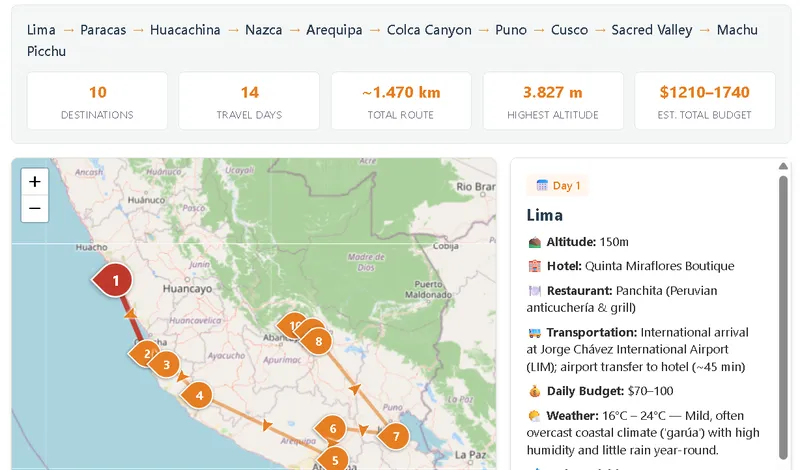Click the Altitude mountain icon
Screen dimensions: 800x470
(534, 242)
